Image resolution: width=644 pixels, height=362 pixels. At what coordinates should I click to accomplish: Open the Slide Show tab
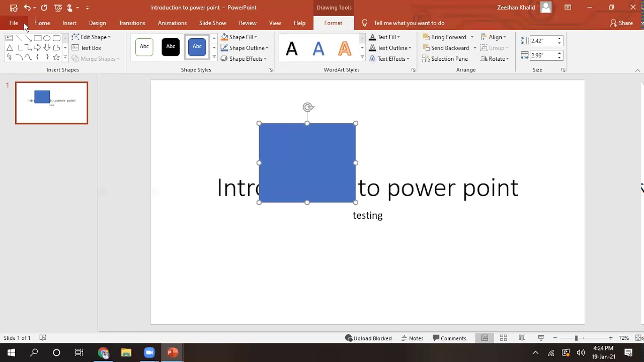tap(212, 23)
